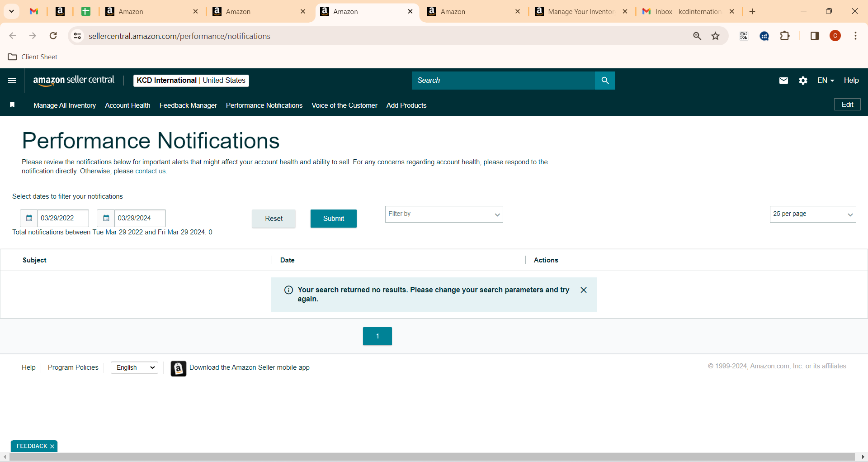Go to Add Products

tap(406, 105)
